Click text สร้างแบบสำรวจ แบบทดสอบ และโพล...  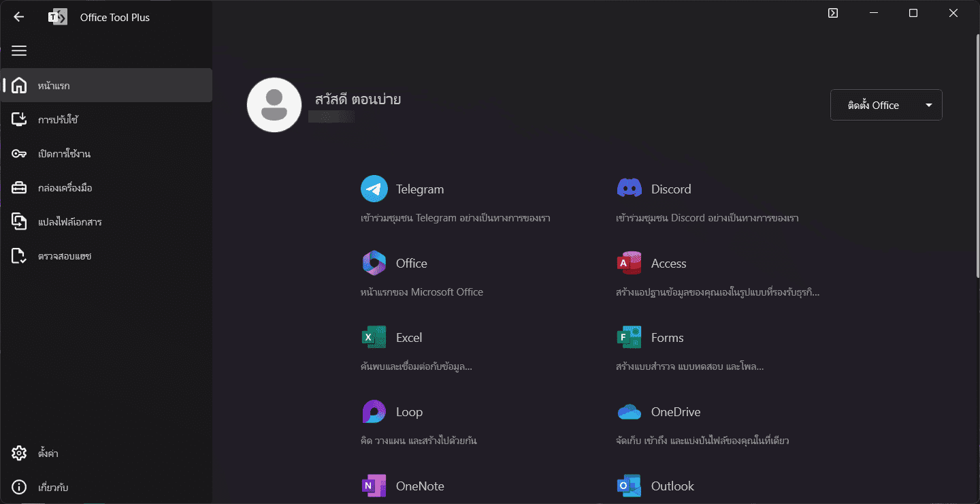(x=689, y=366)
